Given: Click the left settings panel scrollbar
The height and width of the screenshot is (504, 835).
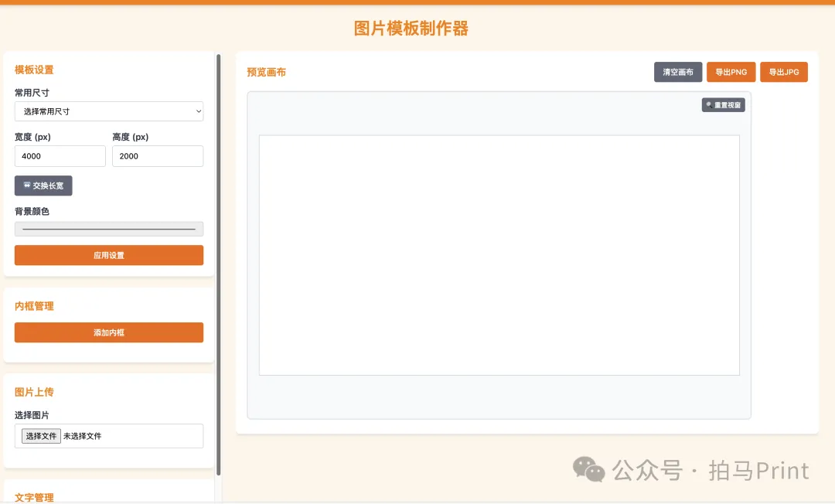Looking at the screenshot, I should 219,263.
